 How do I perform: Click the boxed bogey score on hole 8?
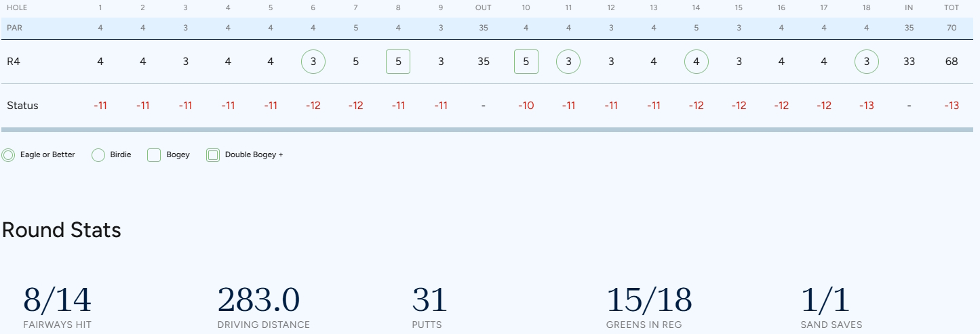(x=398, y=62)
